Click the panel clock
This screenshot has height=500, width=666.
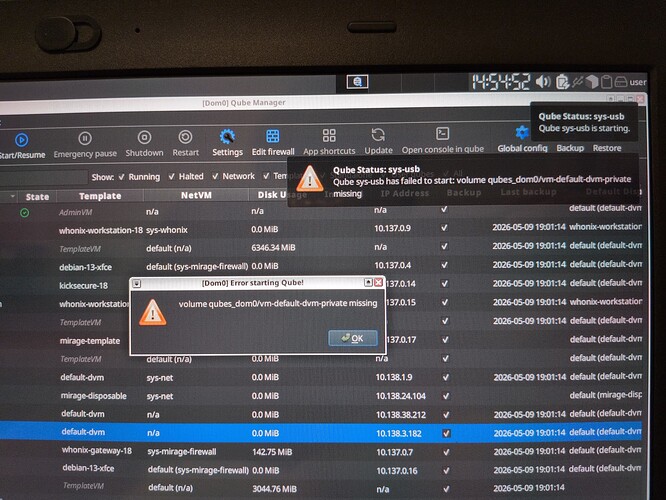pyautogui.click(x=501, y=81)
